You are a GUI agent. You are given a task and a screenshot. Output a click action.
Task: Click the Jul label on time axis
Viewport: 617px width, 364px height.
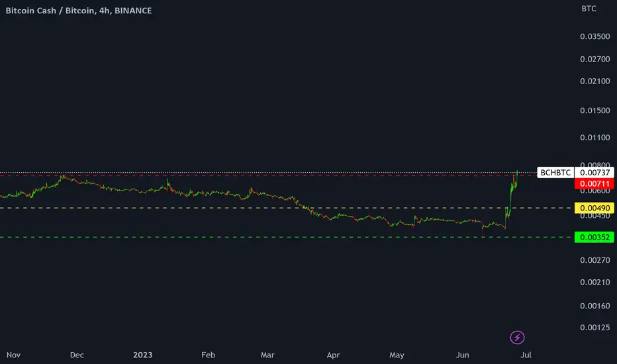526,355
